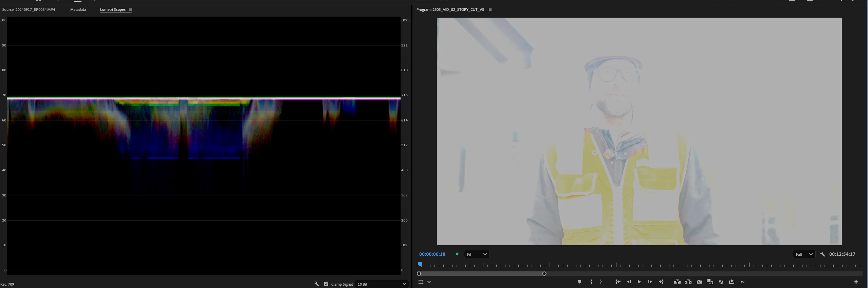Select the Lumetri Scopes tab
The image size is (868, 288).
tap(113, 9)
